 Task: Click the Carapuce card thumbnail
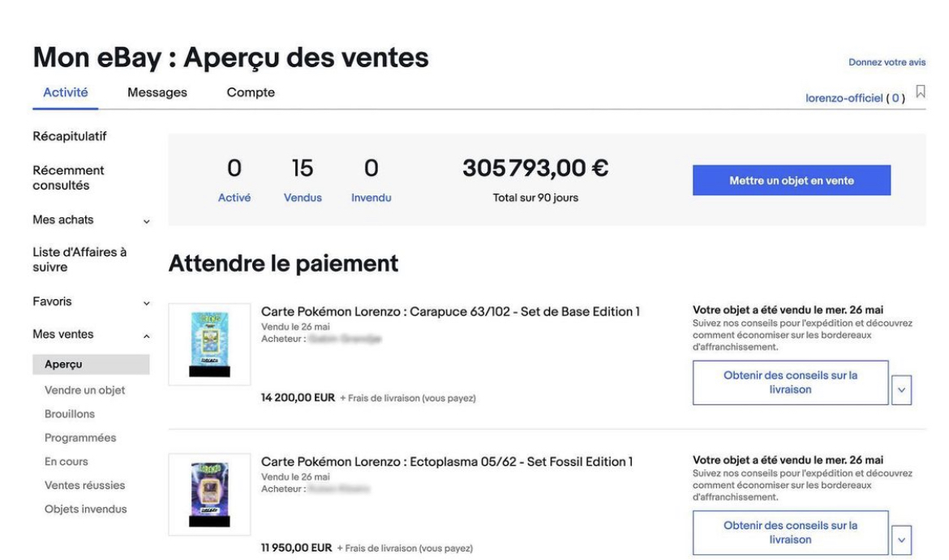(209, 344)
